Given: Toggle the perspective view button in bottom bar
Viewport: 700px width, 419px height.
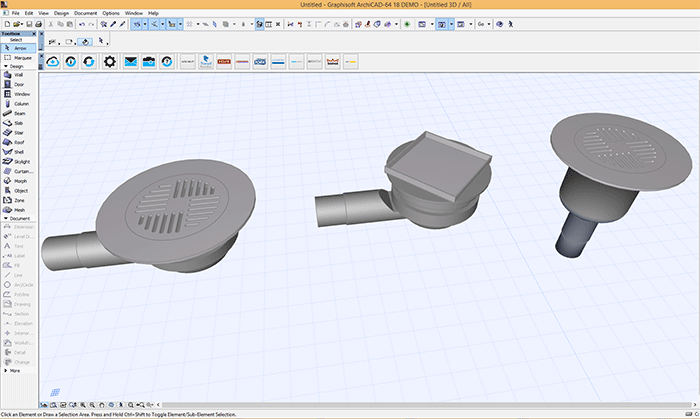Looking at the screenshot, I should pyautogui.click(x=44, y=405).
